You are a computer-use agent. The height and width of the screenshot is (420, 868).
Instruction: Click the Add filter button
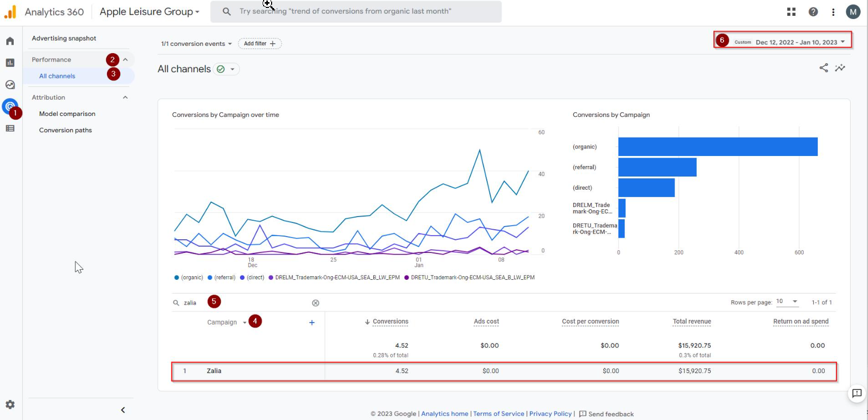[x=259, y=44]
